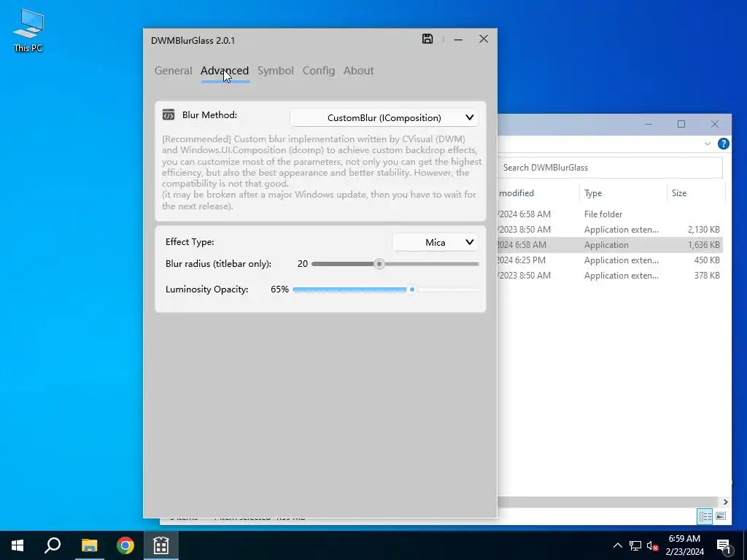The width and height of the screenshot is (747, 560).
Task: Click the Luminosity Opacity slider thumb
Action: click(412, 289)
